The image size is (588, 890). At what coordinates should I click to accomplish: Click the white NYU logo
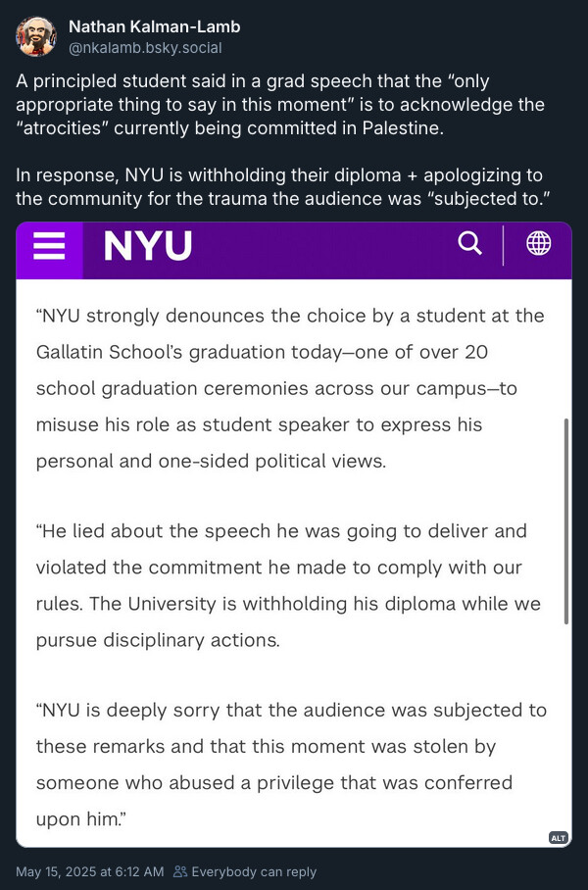tap(148, 246)
